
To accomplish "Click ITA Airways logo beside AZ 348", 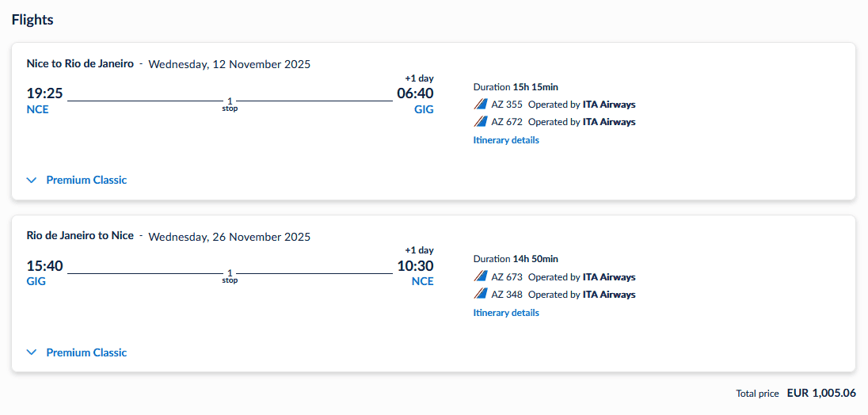I will [480, 295].
